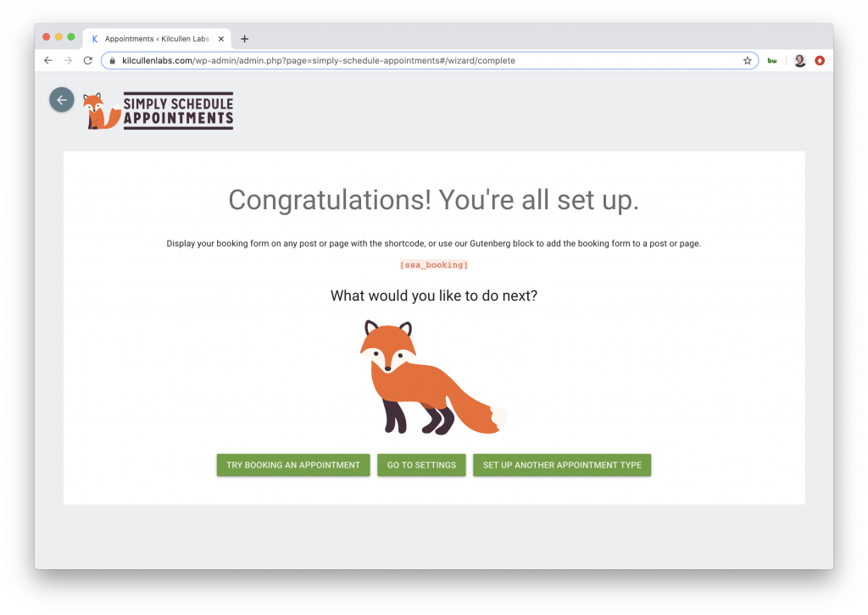
Task: Click the padlock icon in the address bar
Action: click(x=113, y=61)
